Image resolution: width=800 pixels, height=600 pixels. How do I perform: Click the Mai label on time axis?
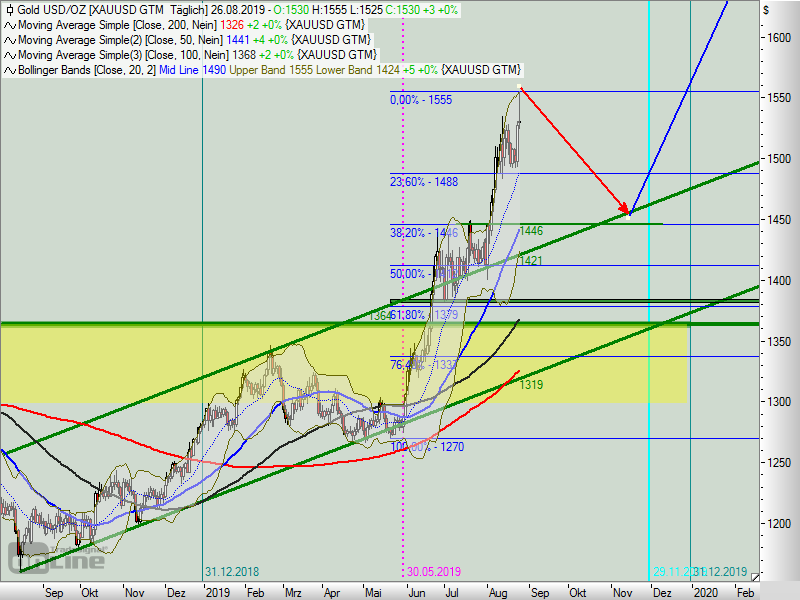[x=373, y=592]
